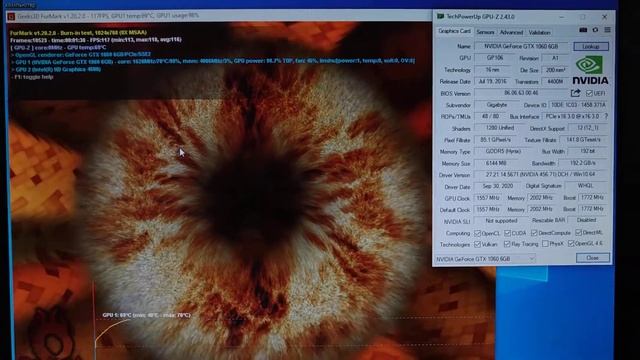The height and width of the screenshot is (360, 640).
Task: Click FurMark 'F1: toggle help' text
Action: [x=33, y=77]
